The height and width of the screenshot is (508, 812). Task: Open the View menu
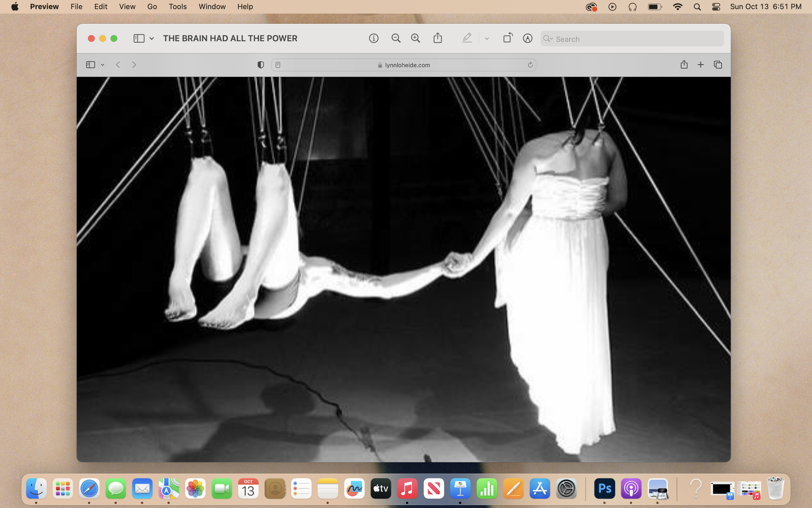click(127, 7)
